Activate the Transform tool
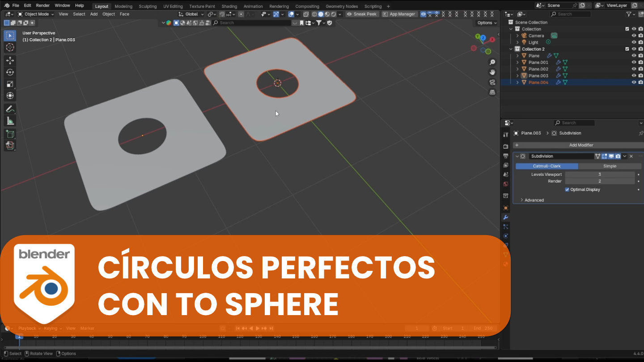644x362 pixels. [x=10, y=96]
